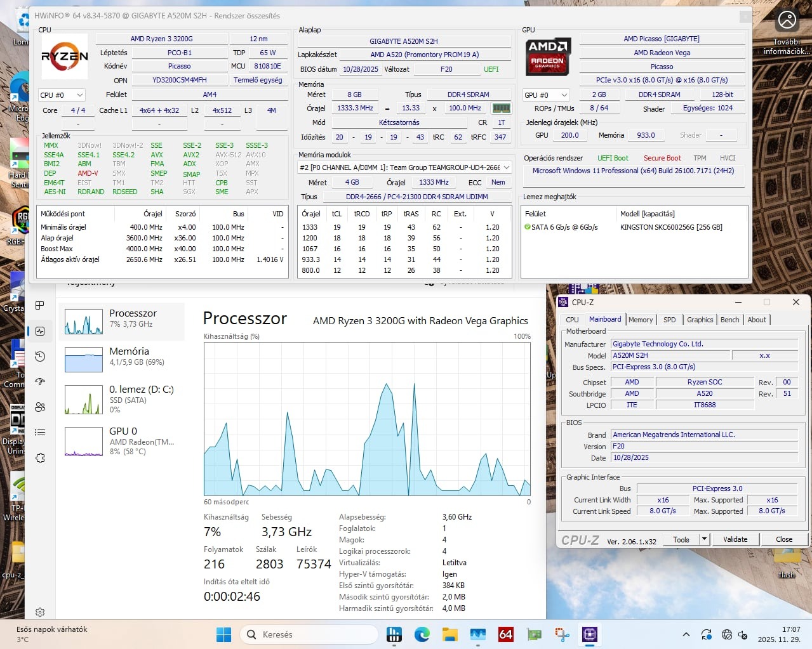This screenshot has height=649, width=812.
Task: Open CPU-Z Tools dropdown arrow
Action: [x=704, y=539]
